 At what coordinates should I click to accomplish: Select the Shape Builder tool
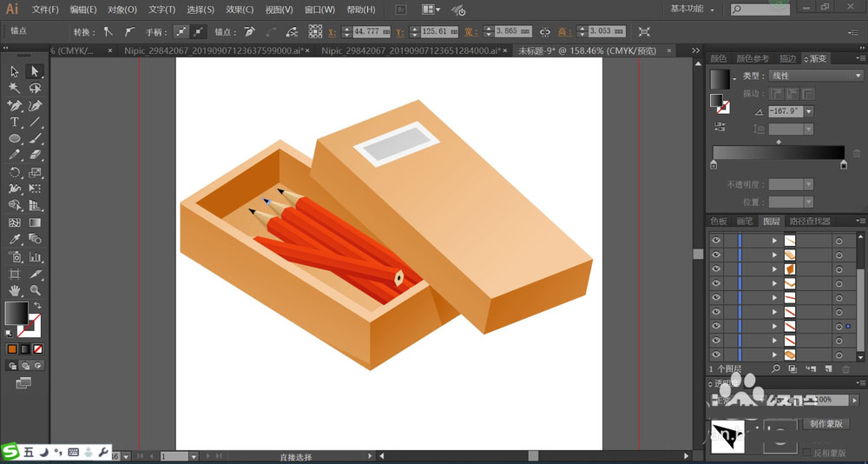pyautogui.click(x=15, y=206)
